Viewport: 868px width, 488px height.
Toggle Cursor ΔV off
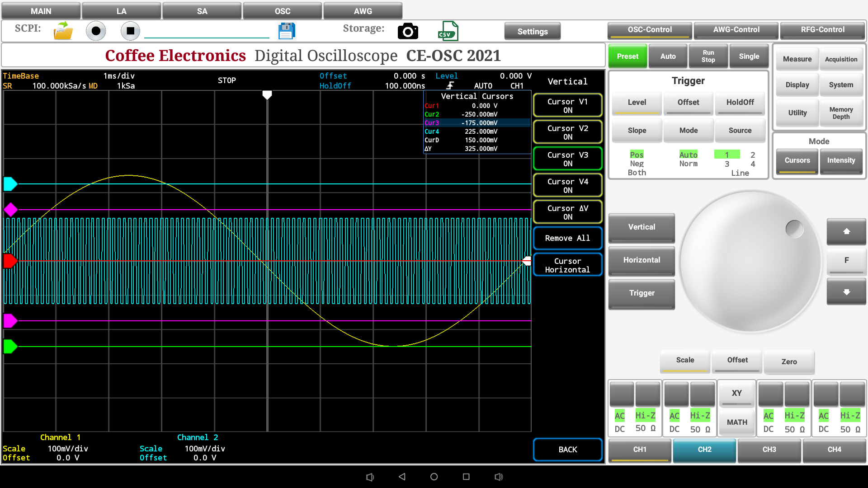click(567, 212)
